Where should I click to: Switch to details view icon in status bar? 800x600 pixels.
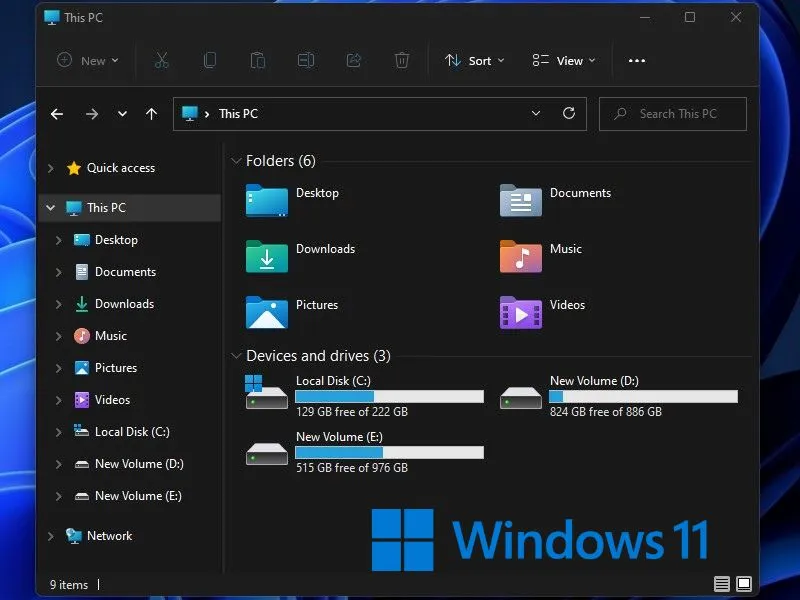pos(721,584)
